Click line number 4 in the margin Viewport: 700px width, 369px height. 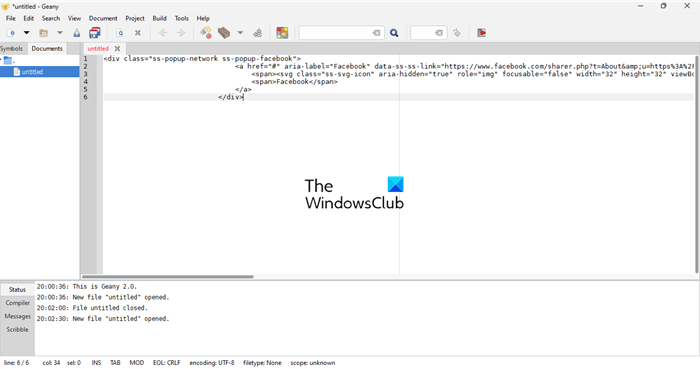85,82
